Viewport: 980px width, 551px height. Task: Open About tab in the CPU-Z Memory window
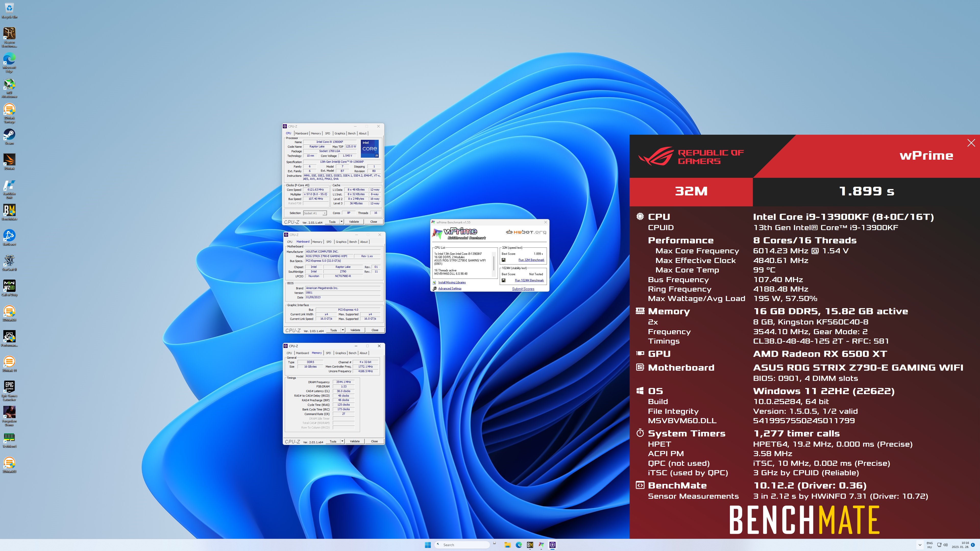[363, 353]
